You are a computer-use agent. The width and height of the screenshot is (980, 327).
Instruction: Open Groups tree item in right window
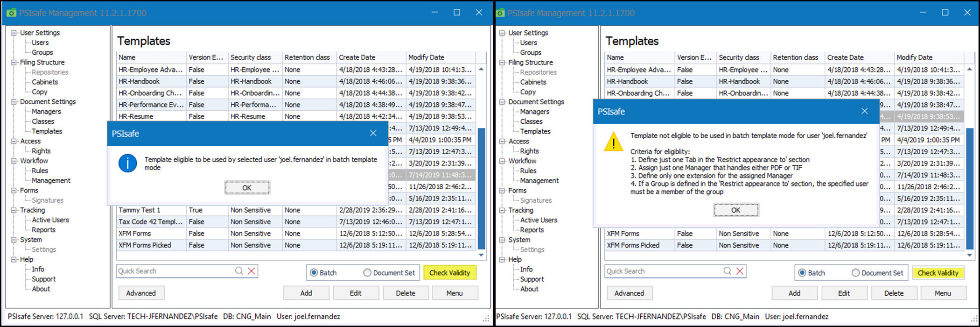tap(531, 52)
